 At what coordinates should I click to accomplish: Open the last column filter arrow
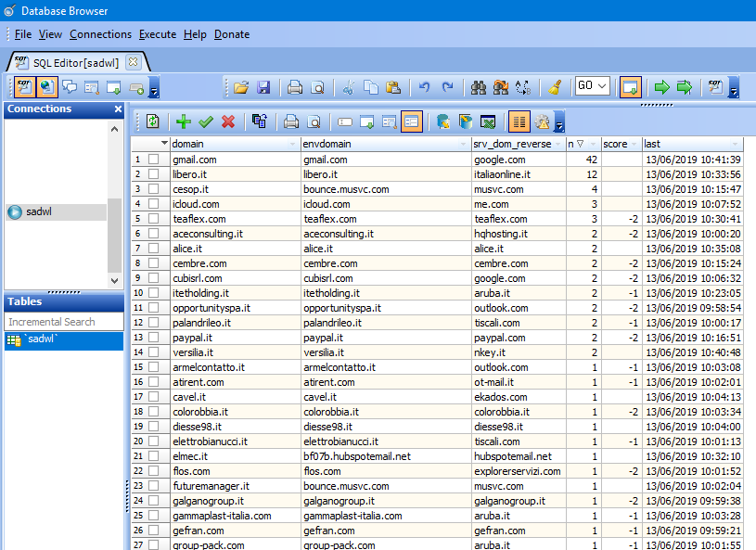[736, 144]
